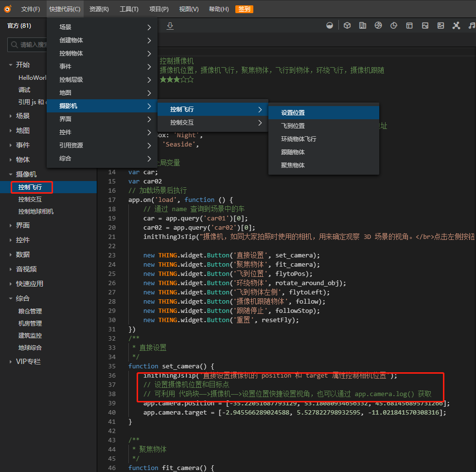Open the buildings icon in toolbar

pyautogui.click(x=362, y=25)
